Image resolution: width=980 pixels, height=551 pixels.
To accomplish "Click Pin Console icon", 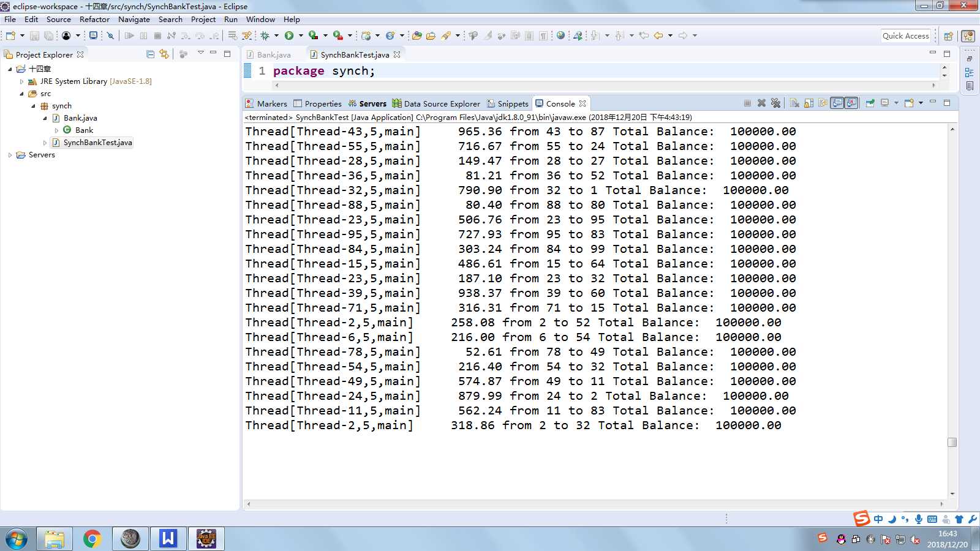I will pyautogui.click(x=870, y=103).
